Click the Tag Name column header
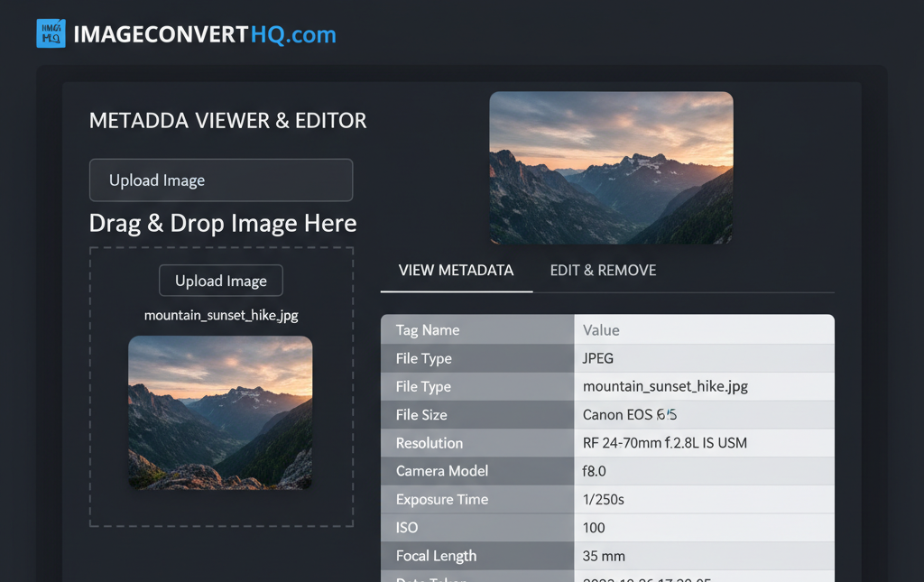924x582 pixels. (x=426, y=329)
